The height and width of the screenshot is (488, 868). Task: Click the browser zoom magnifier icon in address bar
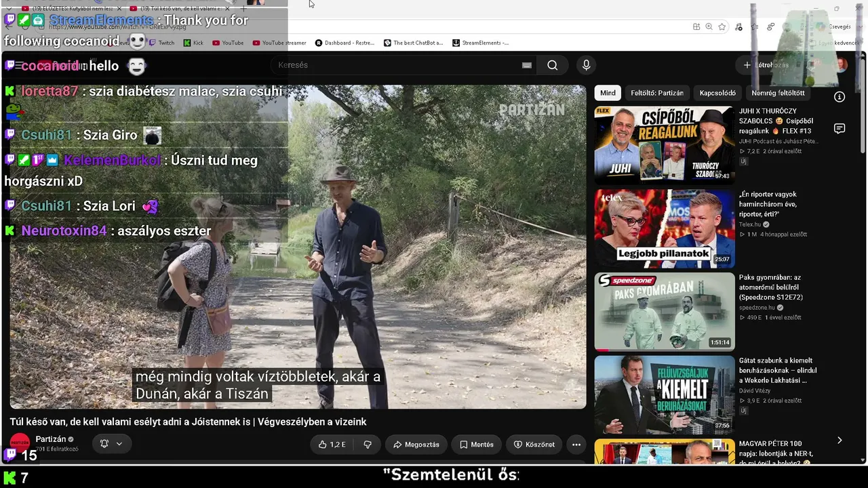709,26
